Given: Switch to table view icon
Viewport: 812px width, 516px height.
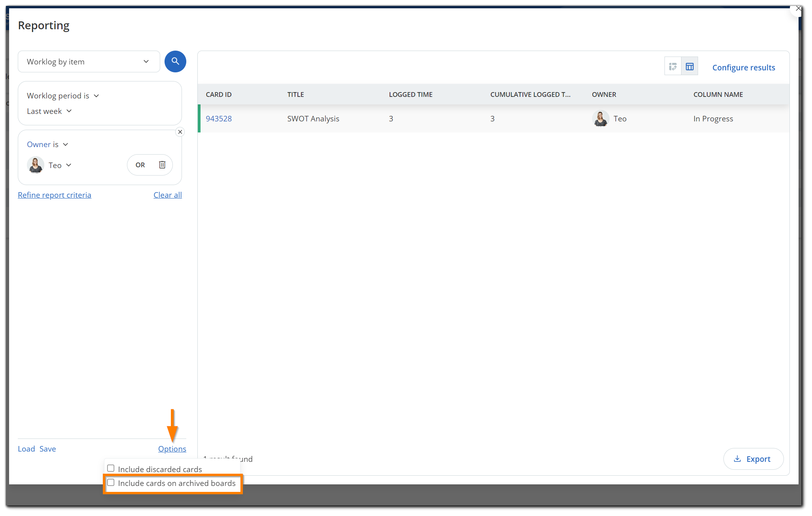Looking at the screenshot, I should pyautogui.click(x=690, y=67).
